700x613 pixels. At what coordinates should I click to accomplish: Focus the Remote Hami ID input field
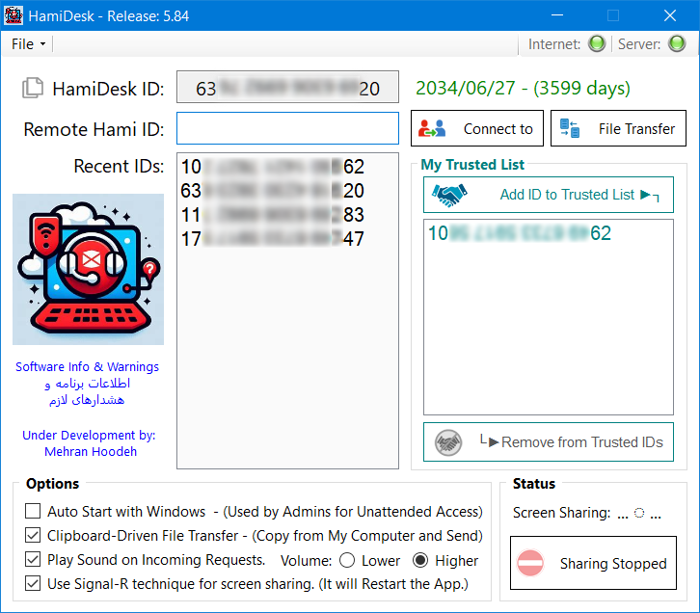[287, 128]
